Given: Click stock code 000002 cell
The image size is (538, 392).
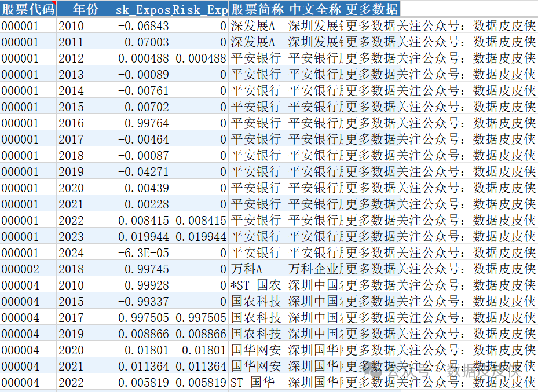Looking at the screenshot, I should (x=28, y=269).
